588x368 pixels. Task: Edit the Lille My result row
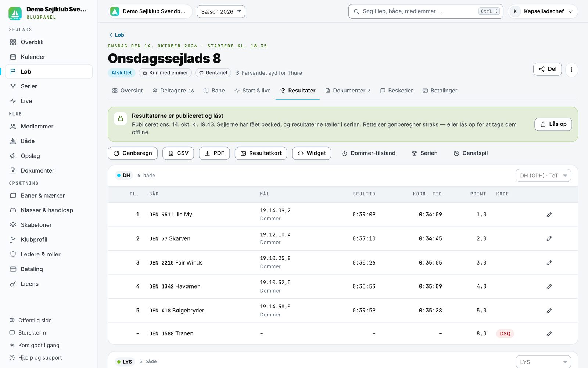(x=549, y=215)
